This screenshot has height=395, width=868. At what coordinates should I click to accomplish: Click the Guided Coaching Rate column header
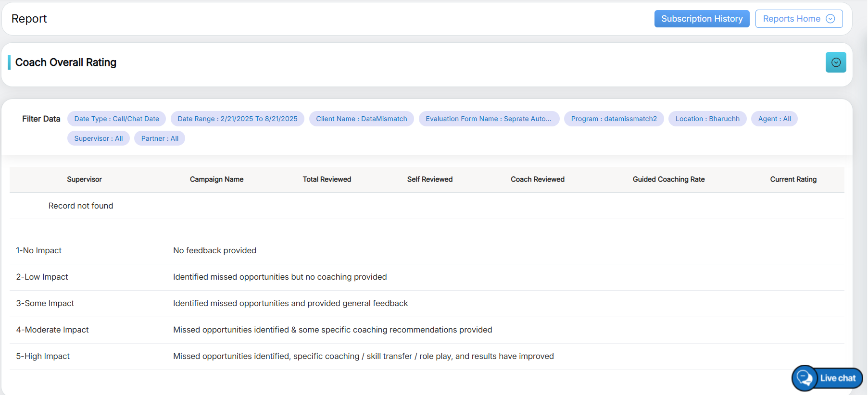point(668,179)
